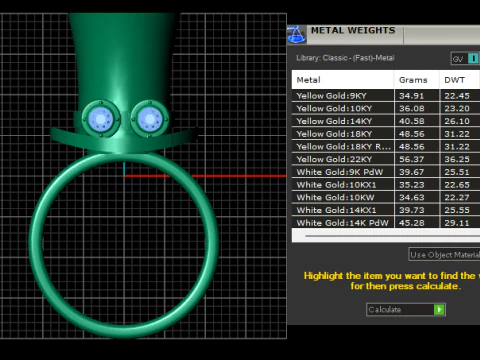Click the Metal Weights scale icon
The height and width of the screenshot is (360, 480).
tap(296, 34)
